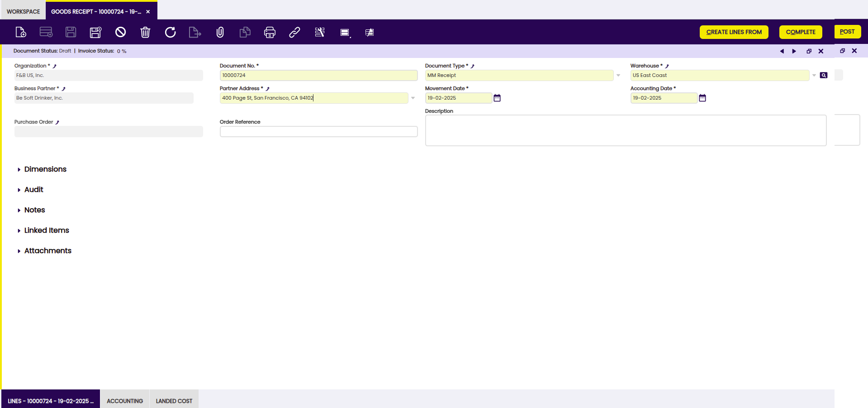This screenshot has width=868, height=408.
Task: Click the Create Lines From button
Action: click(734, 32)
